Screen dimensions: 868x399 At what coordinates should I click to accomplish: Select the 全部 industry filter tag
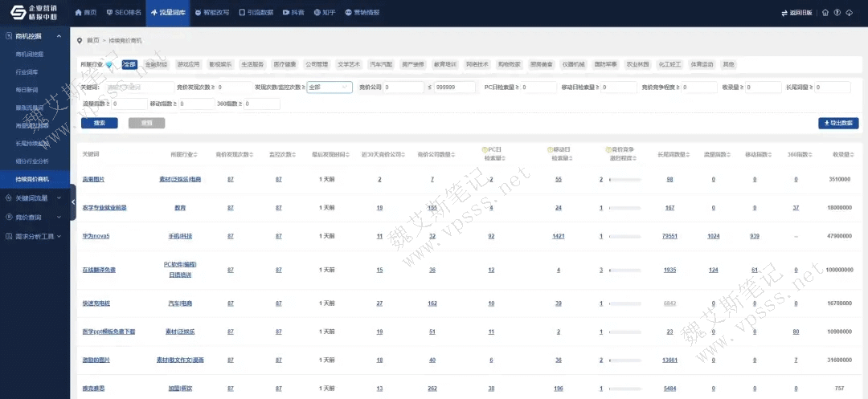[x=129, y=64]
